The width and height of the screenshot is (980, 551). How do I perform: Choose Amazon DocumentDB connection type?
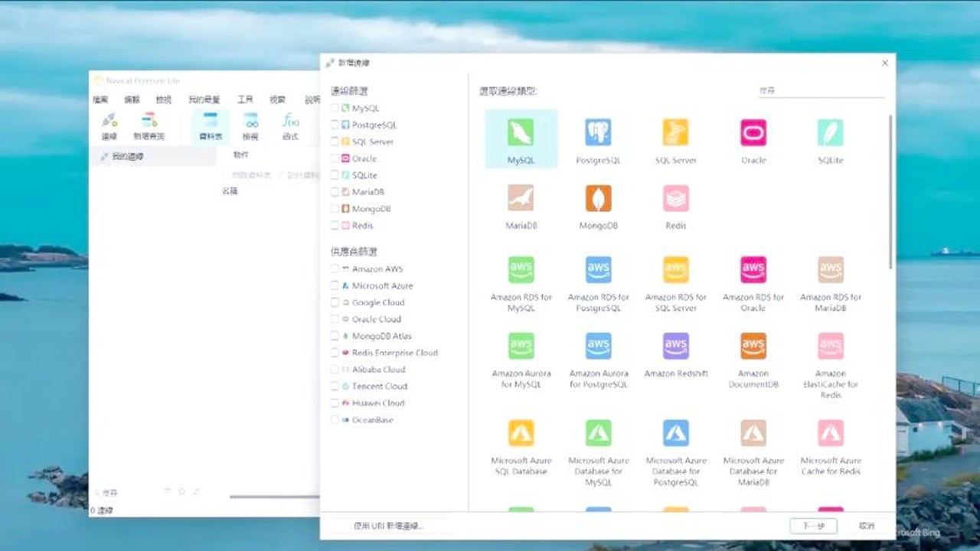coord(753,360)
